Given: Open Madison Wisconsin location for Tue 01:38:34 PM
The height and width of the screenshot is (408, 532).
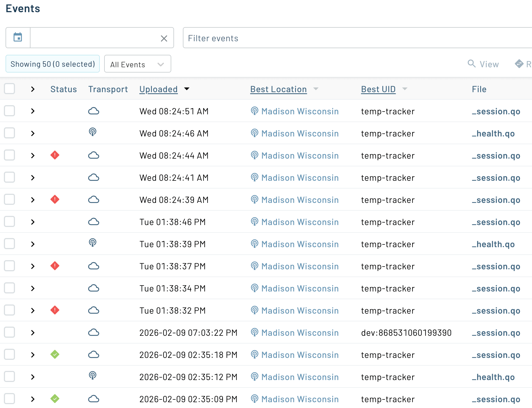Looking at the screenshot, I should pos(300,288).
